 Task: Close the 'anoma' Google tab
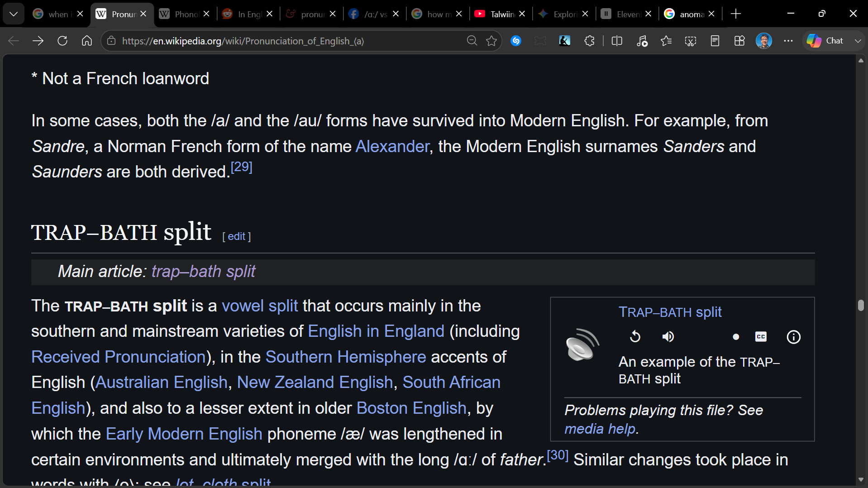click(711, 14)
